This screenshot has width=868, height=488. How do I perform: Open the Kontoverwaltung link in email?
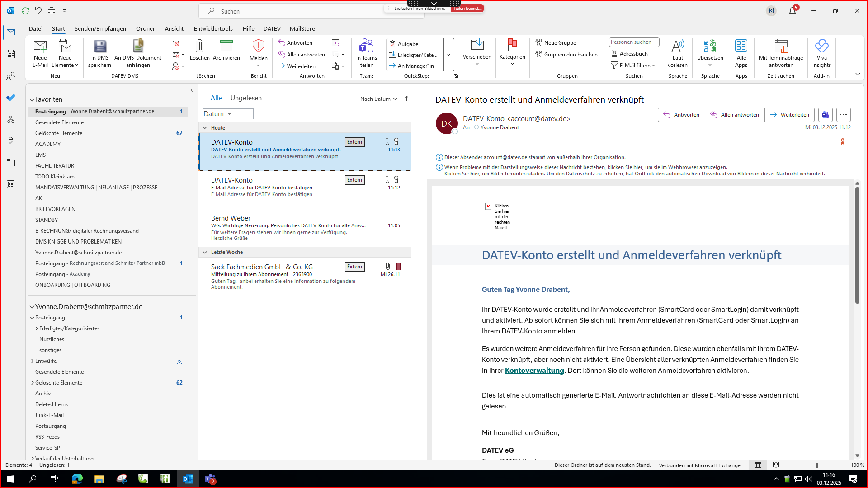click(x=534, y=371)
